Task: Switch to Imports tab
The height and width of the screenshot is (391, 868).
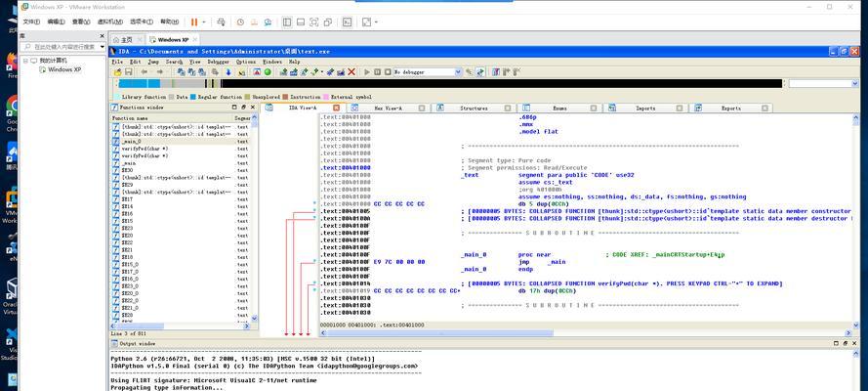Action: coord(645,108)
